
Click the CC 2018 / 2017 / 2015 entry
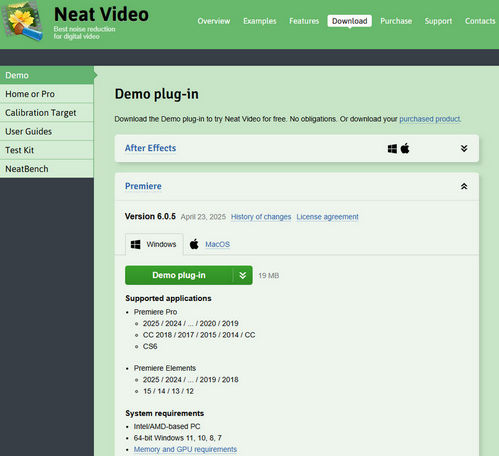[199, 335]
